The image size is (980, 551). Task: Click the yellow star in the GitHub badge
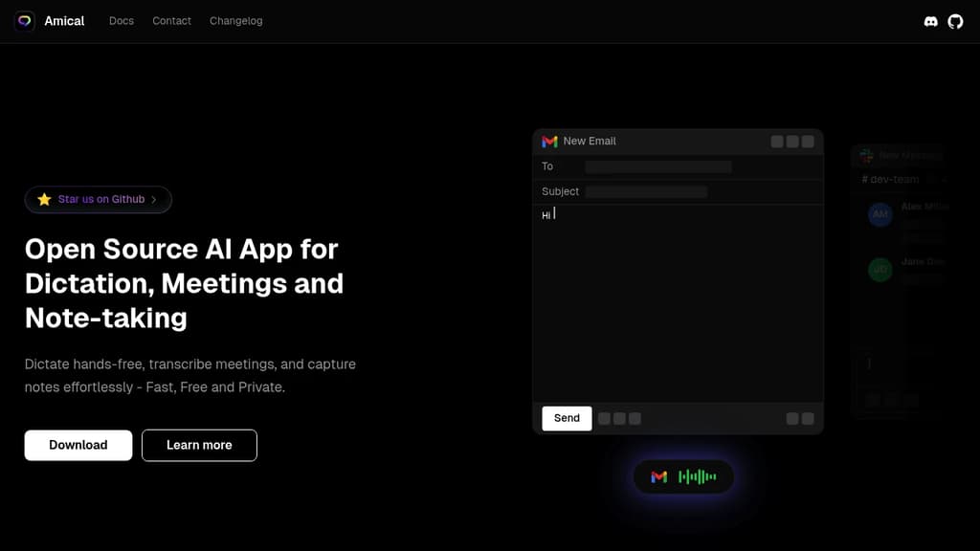coord(44,199)
